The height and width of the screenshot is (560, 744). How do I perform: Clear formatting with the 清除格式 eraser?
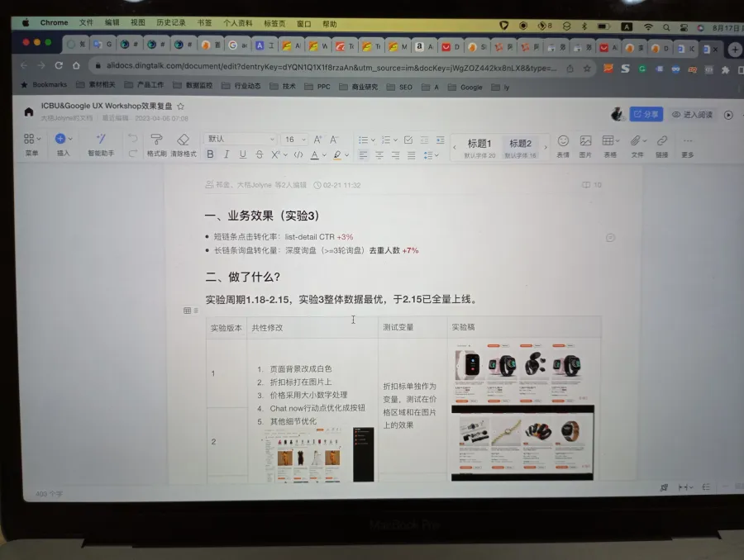184,145
